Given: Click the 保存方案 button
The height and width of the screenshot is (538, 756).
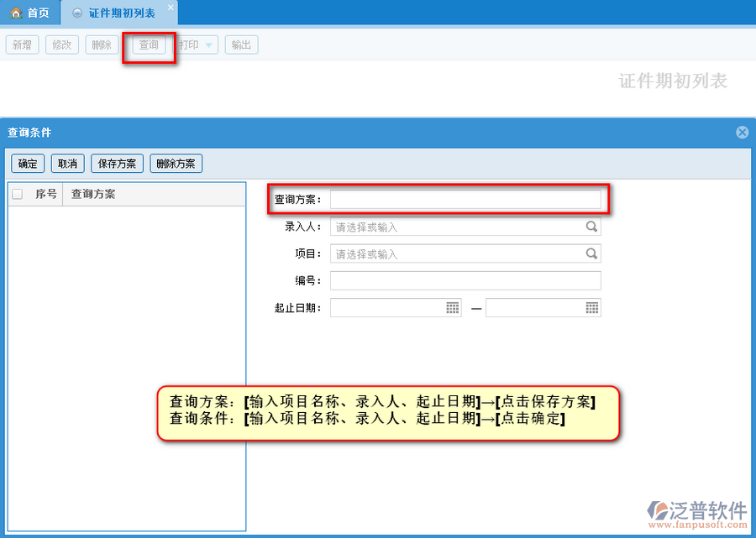Looking at the screenshot, I should pyautogui.click(x=117, y=164).
